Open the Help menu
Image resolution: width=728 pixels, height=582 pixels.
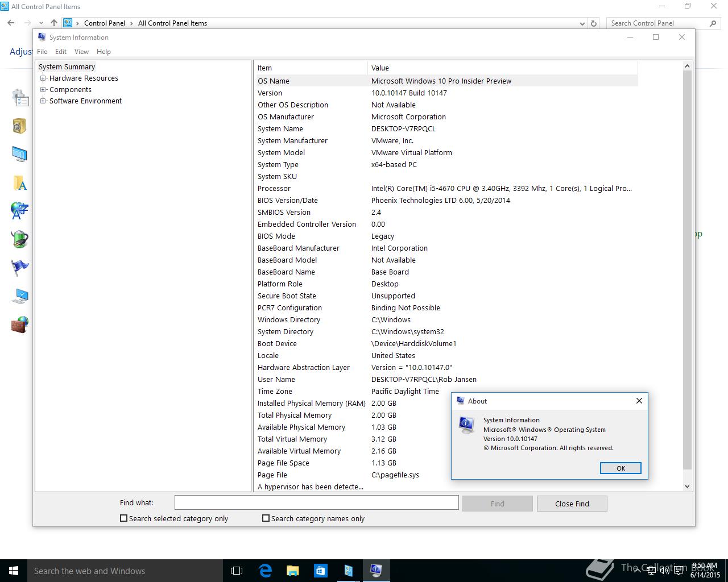(x=104, y=51)
